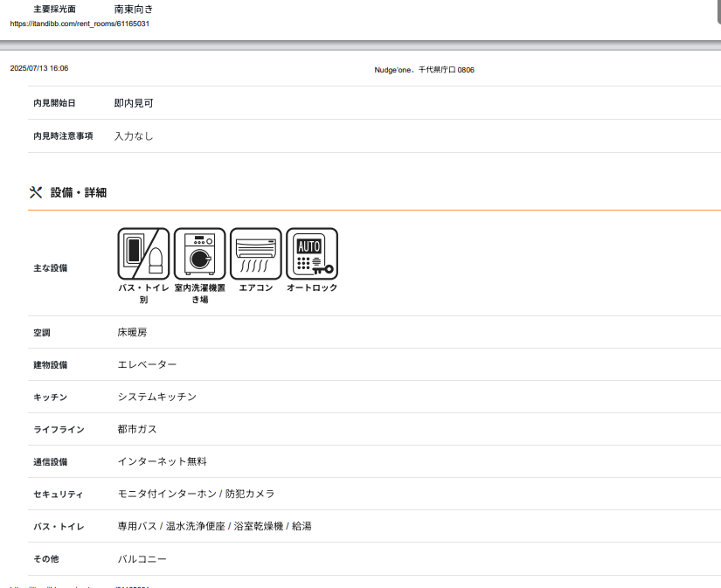Click the エアコン caption label
The height and width of the screenshot is (588, 721).
click(x=256, y=287)
